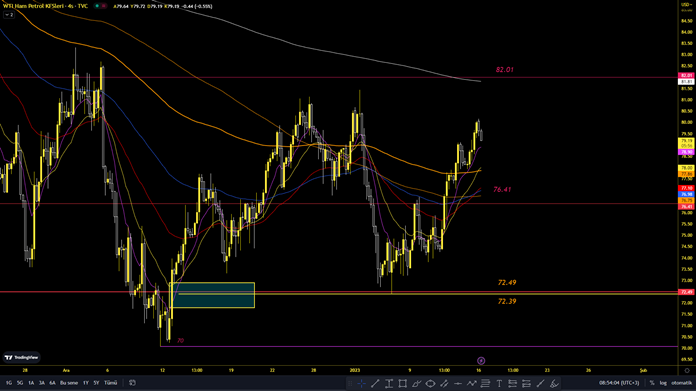The width and height of the screenshot is (696, 391).
Task: Click the 72.49 price level label
Action: pos(507,283)
